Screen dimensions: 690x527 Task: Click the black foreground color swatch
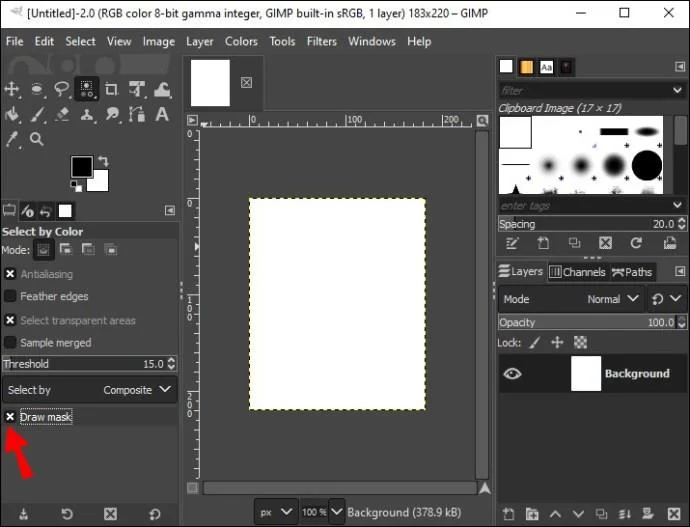(82, 166)
